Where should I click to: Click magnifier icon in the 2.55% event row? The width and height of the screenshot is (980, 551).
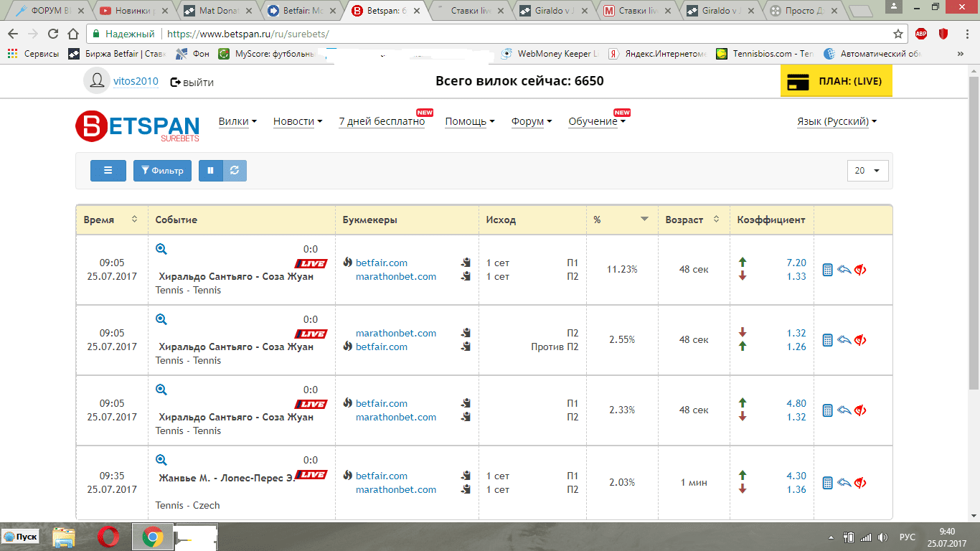pyautogui.click(x=161, y=319)
